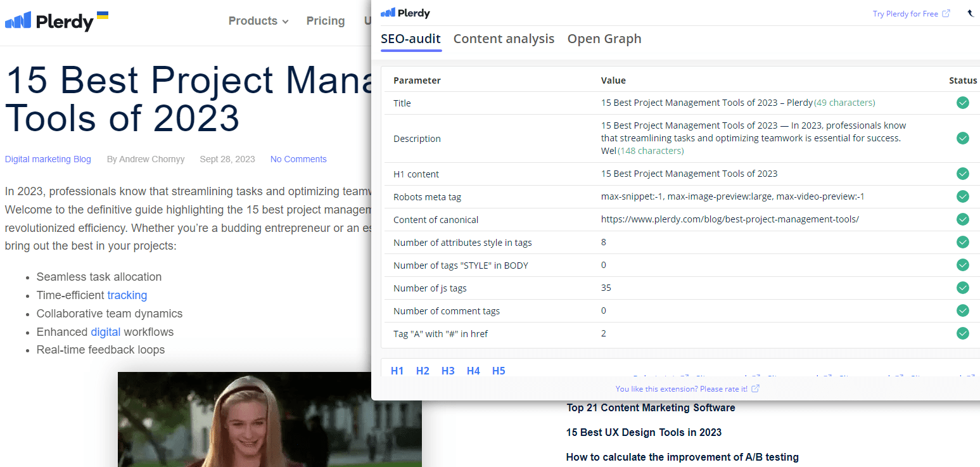Viewport: 980px width, 467px height.
Task: Click the Plerdy logo on the website header
Action: [x=57, y=22]
